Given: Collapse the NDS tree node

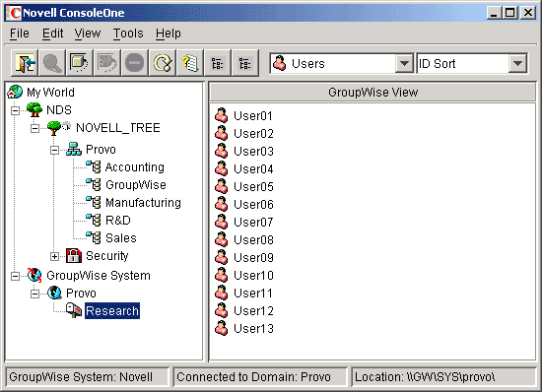Looking at the screenshot, I should (x=15, y=110).
